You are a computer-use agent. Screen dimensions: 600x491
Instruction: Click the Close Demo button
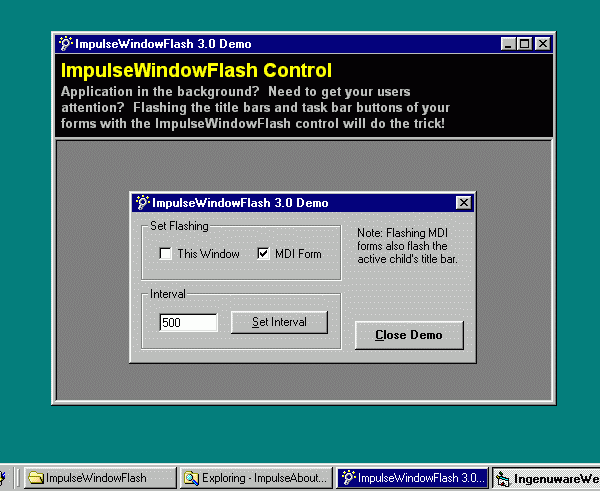coord(409,335)
